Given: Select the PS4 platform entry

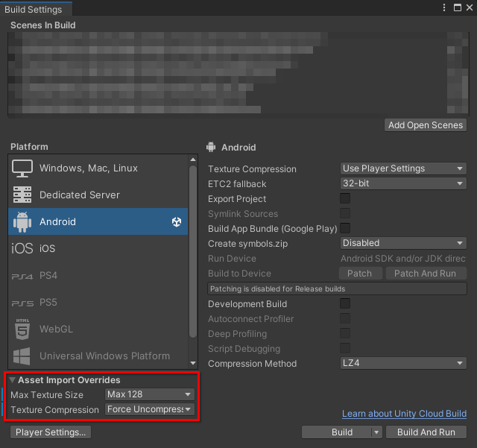Looking at the screenshot, I should (x=98, y=276).
